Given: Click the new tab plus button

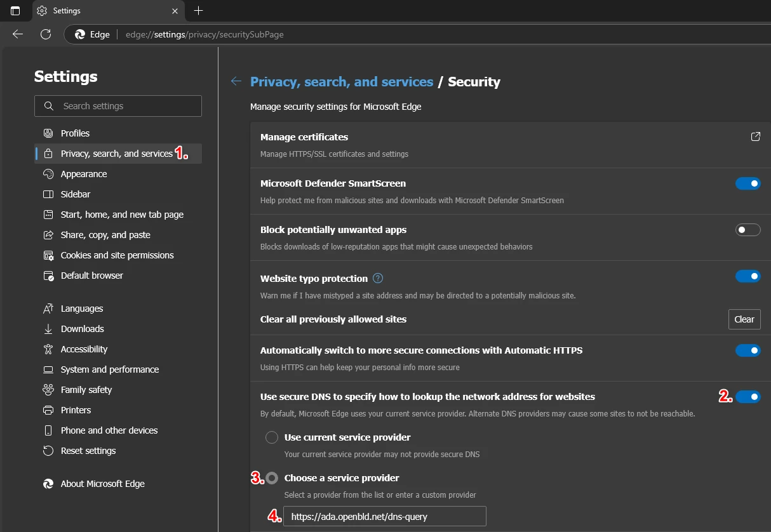Looking at the screenshot, I should click(x=198, y=11).
